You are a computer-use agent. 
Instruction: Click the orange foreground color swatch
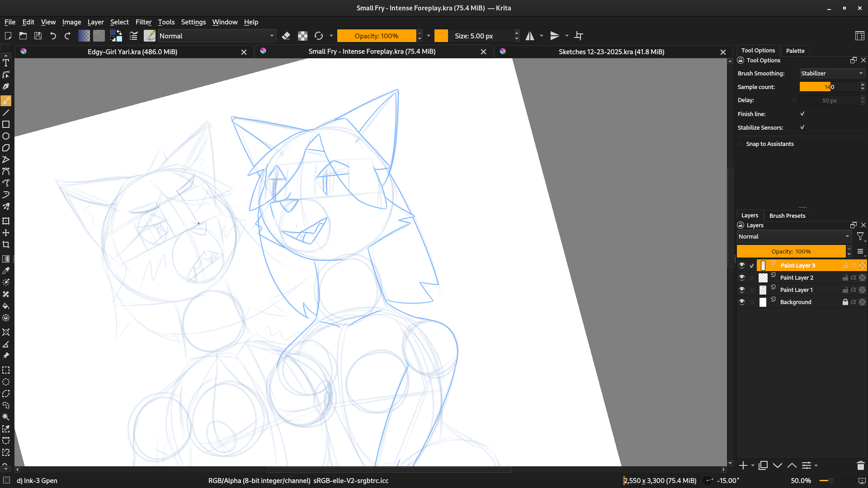pos(441,36)
